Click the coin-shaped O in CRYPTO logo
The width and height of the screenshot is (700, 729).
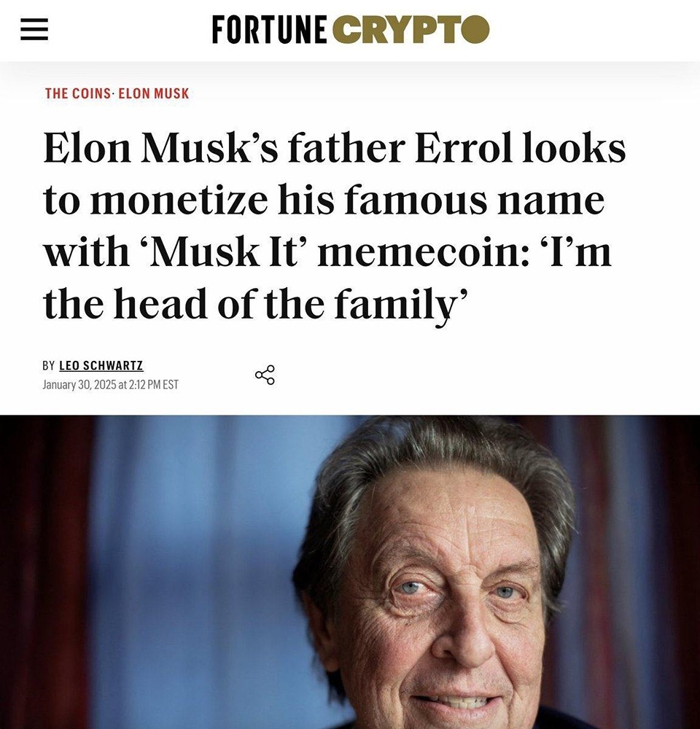tap(475, 29)
